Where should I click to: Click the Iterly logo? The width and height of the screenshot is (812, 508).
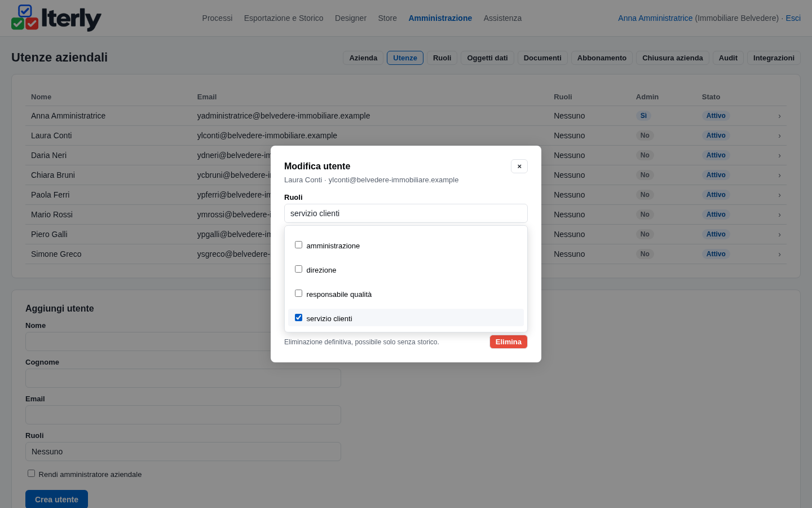pos(56,18)
